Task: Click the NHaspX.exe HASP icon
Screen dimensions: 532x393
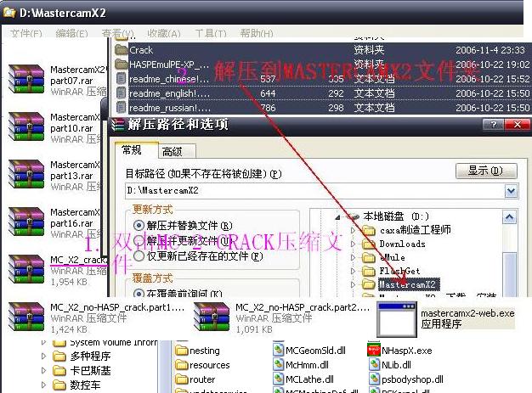Action: click(374, 350)
